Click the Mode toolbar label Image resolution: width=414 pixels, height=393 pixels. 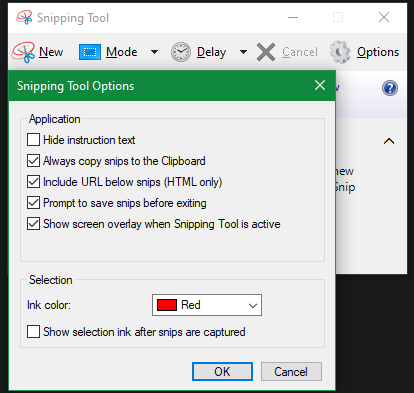coord(122,52)
